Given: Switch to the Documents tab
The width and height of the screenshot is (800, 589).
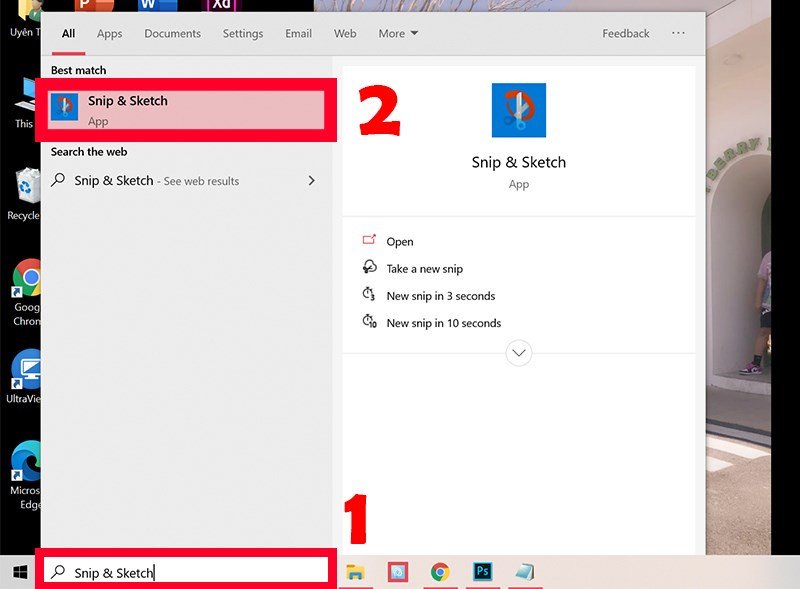Looking at the screenshot, I should (x=172, y=33).
